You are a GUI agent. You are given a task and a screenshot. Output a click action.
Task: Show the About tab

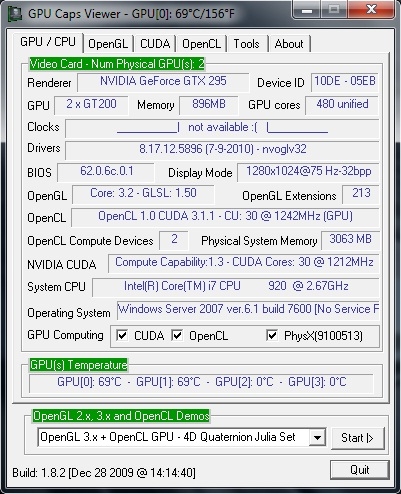tap(289, 44)
